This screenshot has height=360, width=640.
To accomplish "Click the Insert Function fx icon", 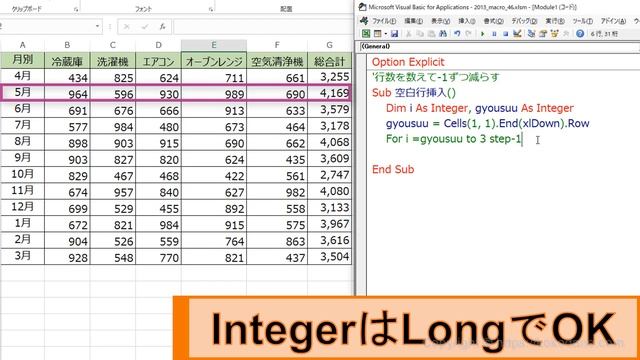I will [x=162, y=27].
